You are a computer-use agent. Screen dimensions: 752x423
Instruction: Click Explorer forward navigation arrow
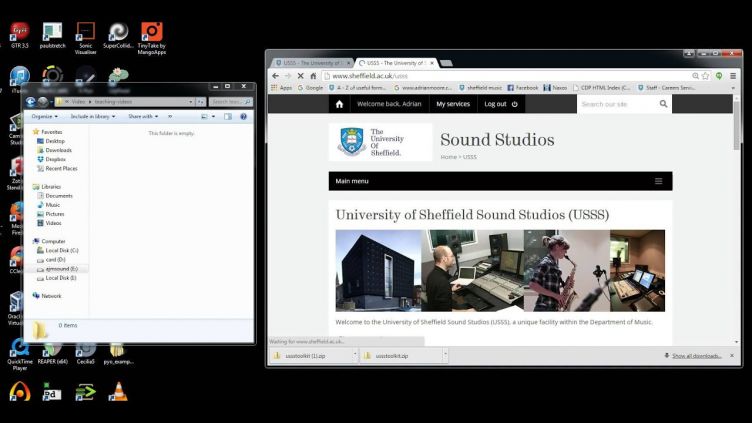[x=43, y=102]
